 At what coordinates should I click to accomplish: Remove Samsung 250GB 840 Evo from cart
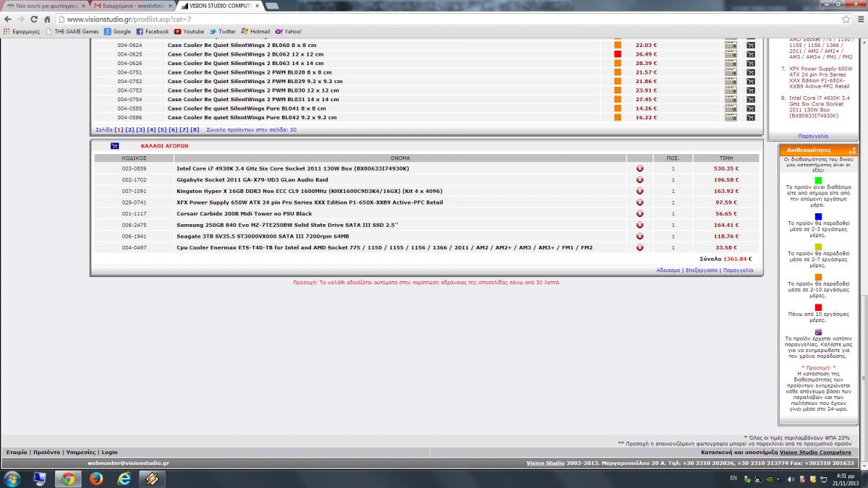pyautogui.click(x=639, y=225)
